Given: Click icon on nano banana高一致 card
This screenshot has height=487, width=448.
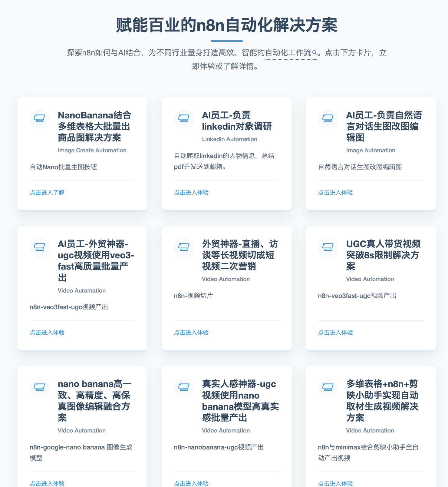Looking at the screenshot, I should [x=39, y=388].
